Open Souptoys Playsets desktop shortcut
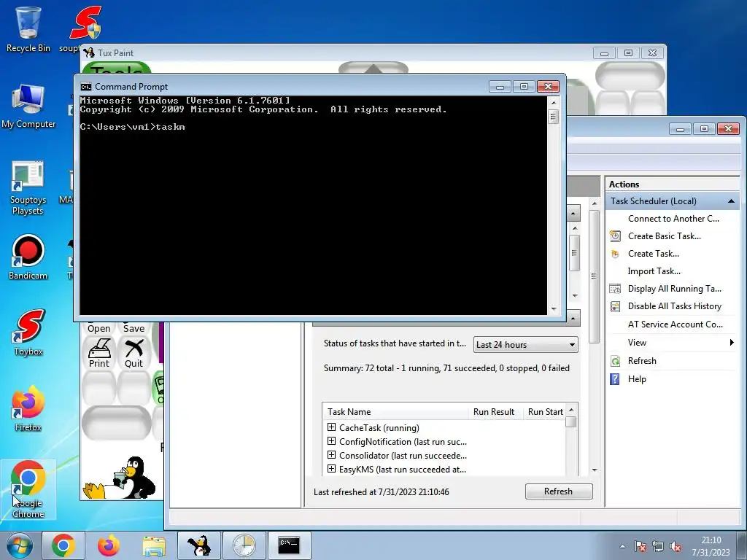 [x=28, y=188]
